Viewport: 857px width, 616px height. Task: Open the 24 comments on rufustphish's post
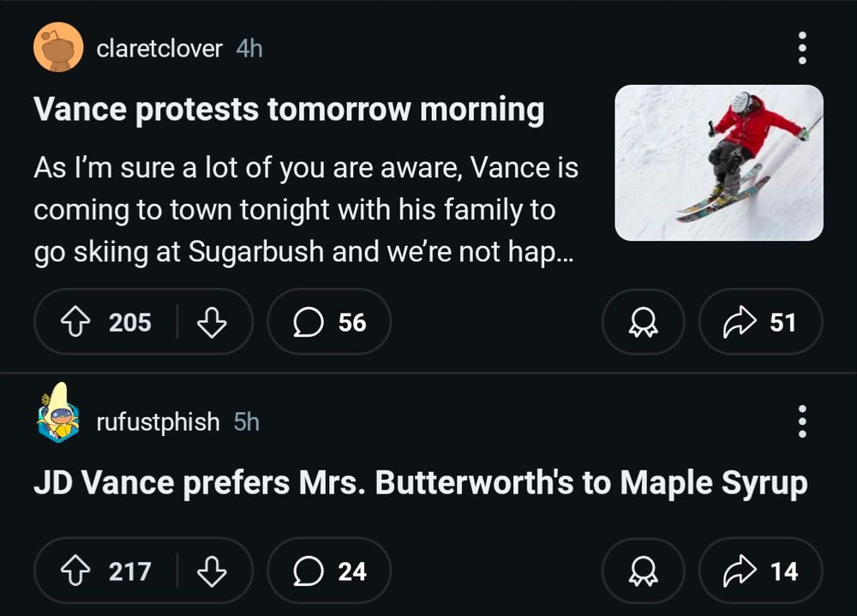pos(329,571)
